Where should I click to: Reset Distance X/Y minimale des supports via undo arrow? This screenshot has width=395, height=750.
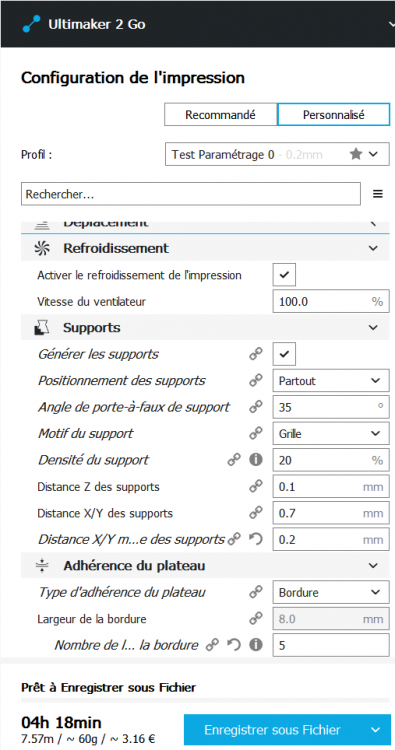256,540
